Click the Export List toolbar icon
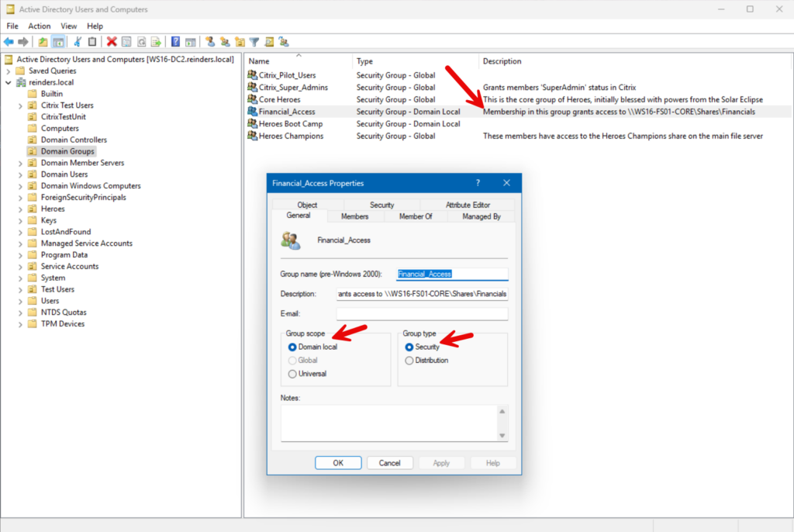The image size is (794, 532). (x=156, y=42)
